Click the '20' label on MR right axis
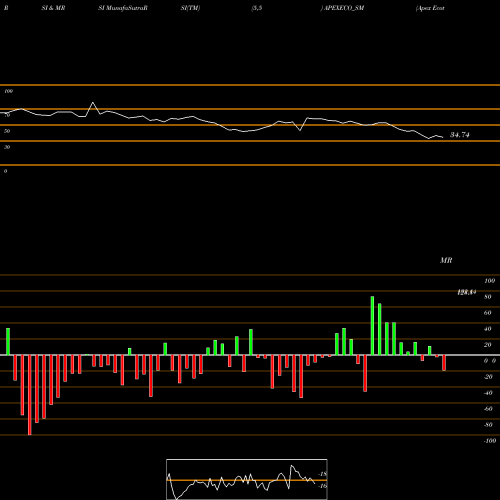 tap(488, 345)
